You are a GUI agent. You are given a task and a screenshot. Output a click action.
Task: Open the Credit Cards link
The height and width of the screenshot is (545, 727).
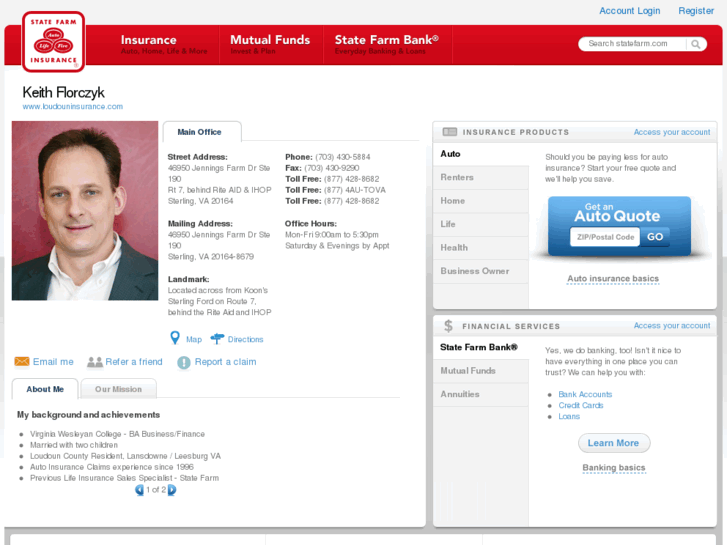580,405
